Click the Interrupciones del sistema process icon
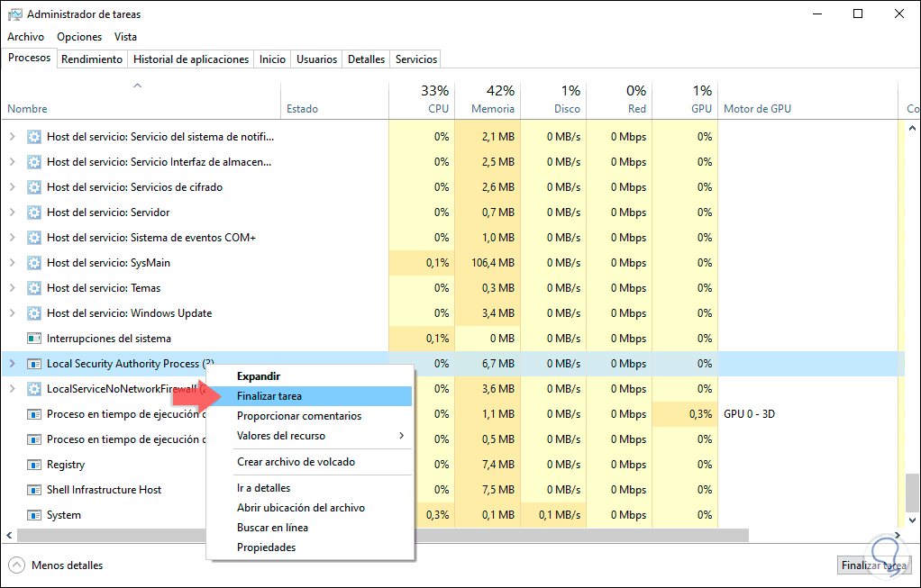Viewport: 921px width, 588px height. [x=34, y=339]
